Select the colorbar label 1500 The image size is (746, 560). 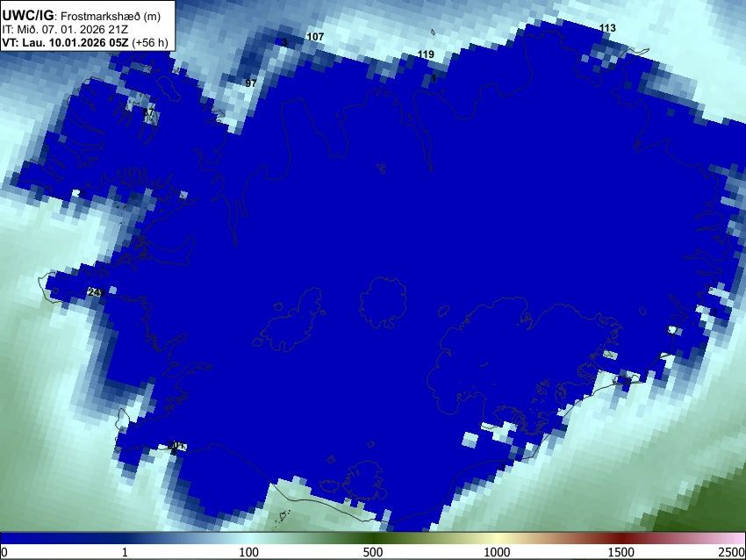(x=621, y=552)
